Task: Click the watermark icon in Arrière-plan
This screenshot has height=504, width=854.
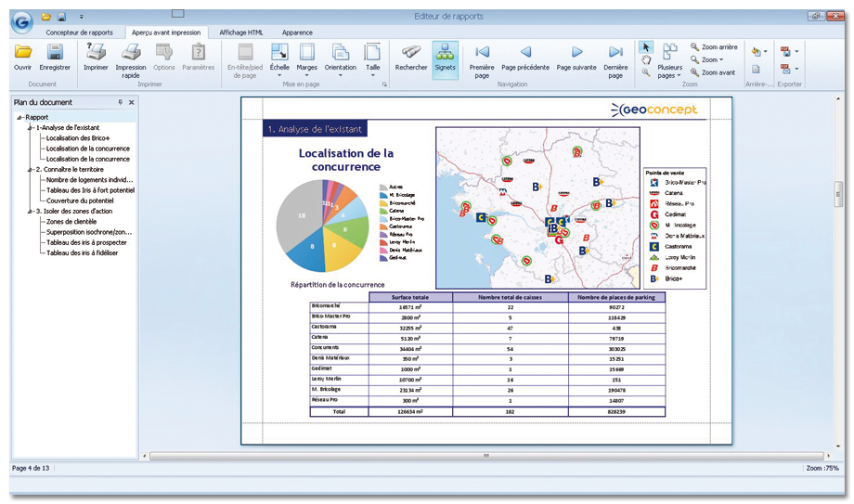Action: (x=756, y=70)
